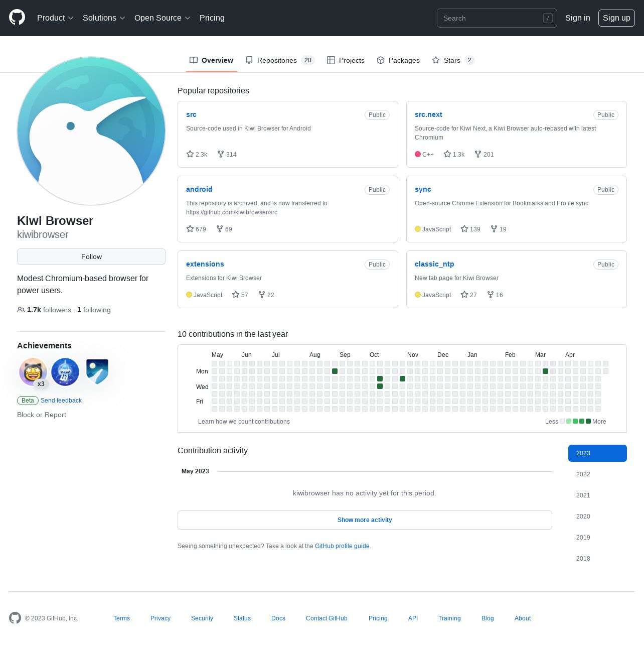Click star count 27 on classic_ntp
The image size is (644, 649).
tap(468, 295)
